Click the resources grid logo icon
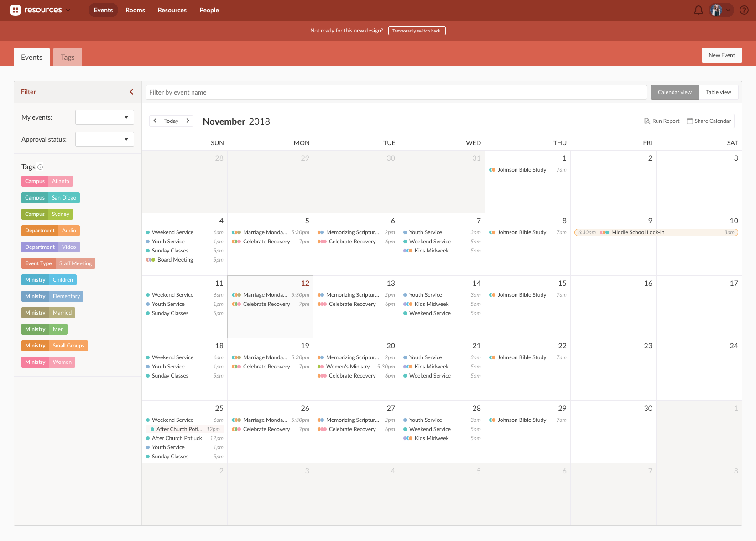This screenshot has height=541, width=756. 16,10
